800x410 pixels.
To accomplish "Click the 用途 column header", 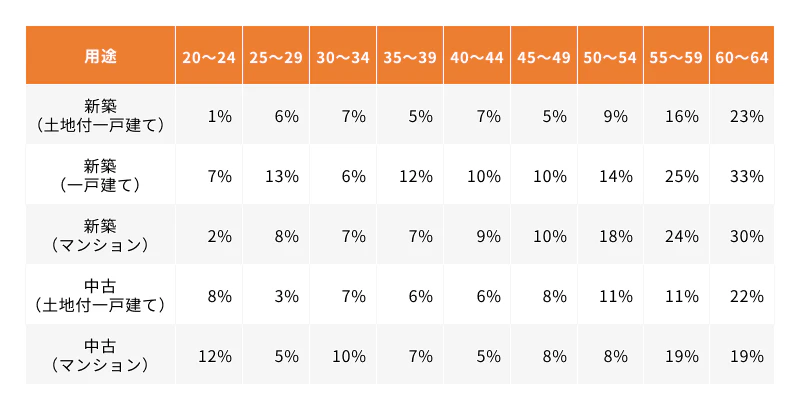I will 101,55.
